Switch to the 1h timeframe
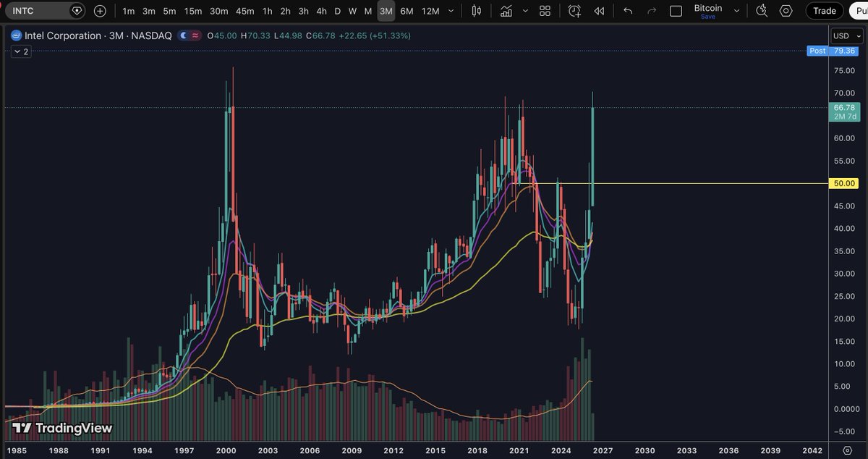868x459 pixels. [x=268, y=11]
